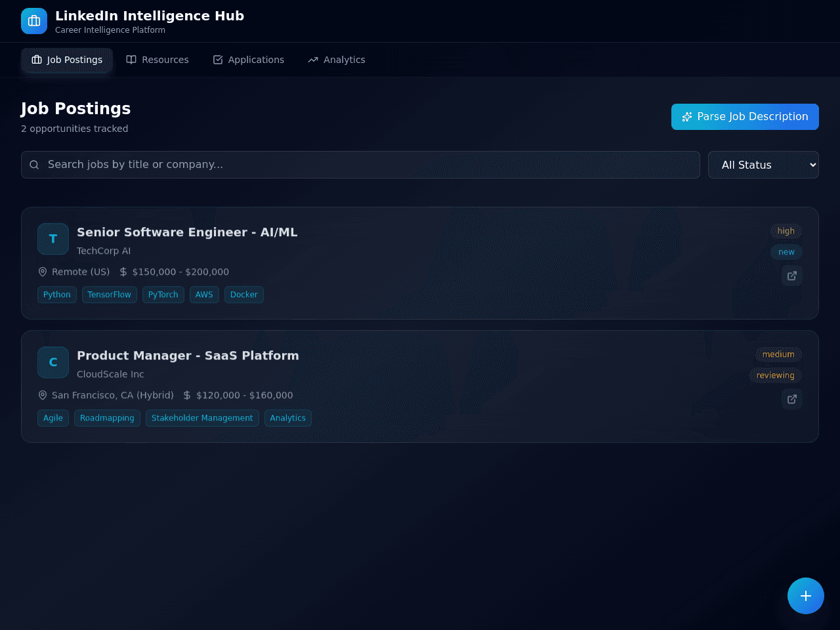Select the TensorFlow skill tag
The height and width of the screenshot is (630, 840).
110,295
